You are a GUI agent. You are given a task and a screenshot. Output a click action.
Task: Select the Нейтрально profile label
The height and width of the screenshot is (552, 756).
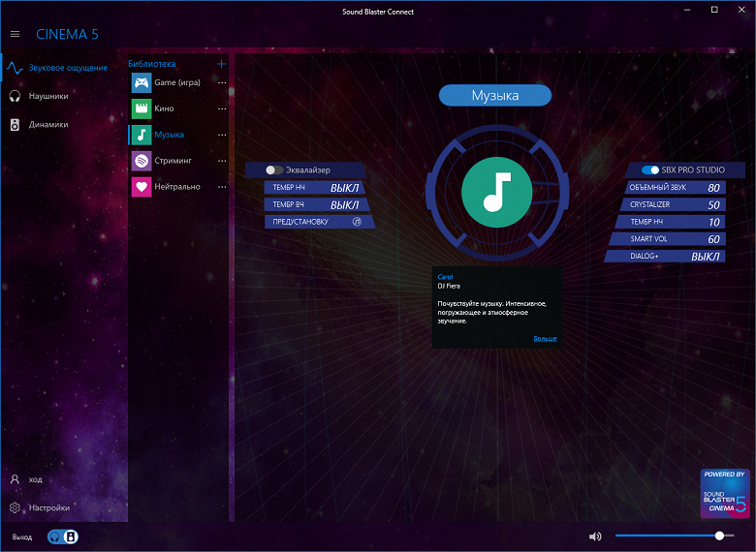177,187
